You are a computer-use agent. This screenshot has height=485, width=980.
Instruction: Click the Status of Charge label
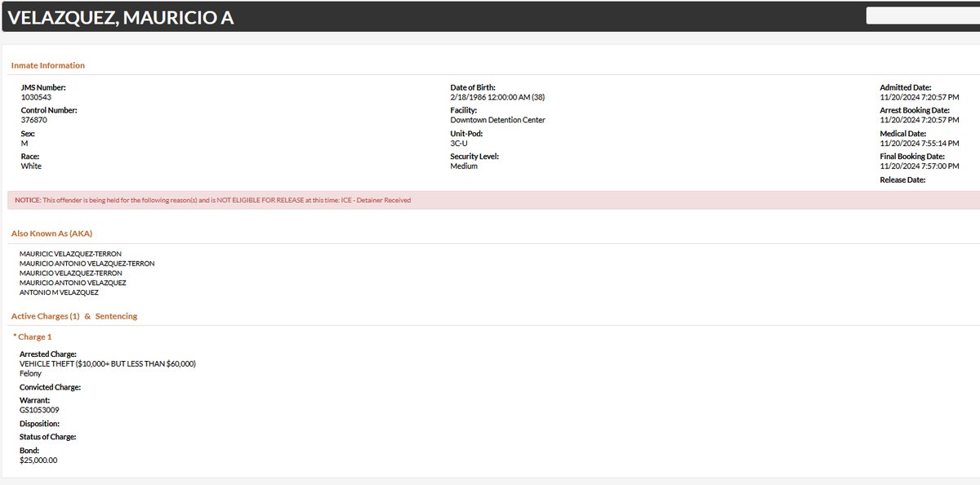[48, 437]
